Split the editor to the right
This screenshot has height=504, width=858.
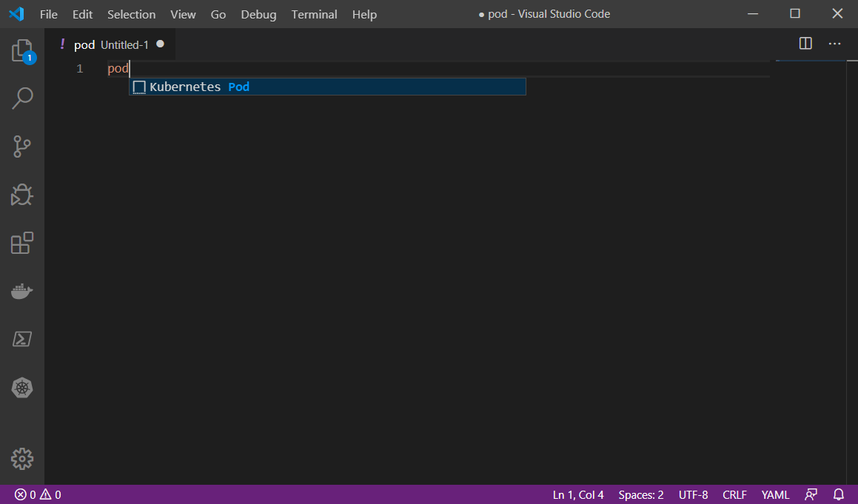pos(805,43)
